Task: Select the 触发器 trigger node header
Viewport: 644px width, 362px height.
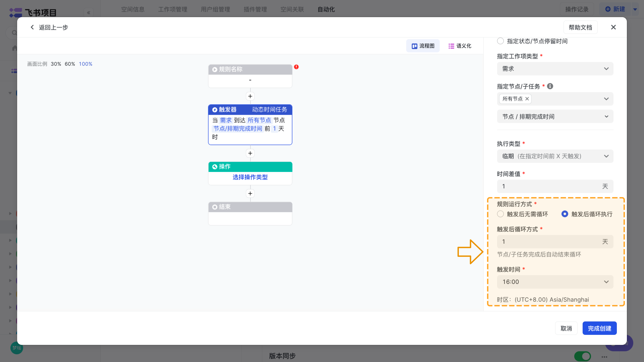Action: pyautogui.click(x=250, y=110)
